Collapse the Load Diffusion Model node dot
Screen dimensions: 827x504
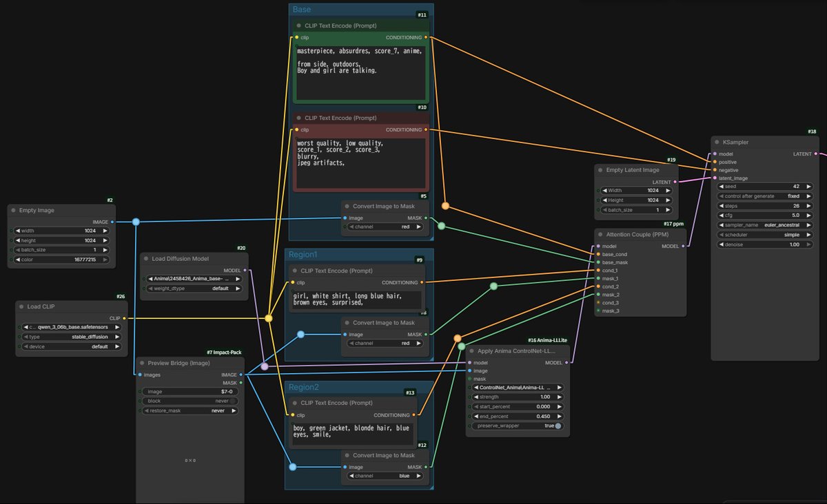[x=146, y=258]
